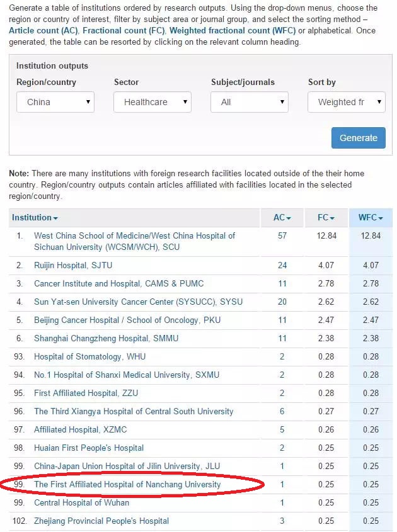The height and width of the screenshot is (532, 397).
Task: Open the Fractional count (FC) link
Action: point(124,31)
